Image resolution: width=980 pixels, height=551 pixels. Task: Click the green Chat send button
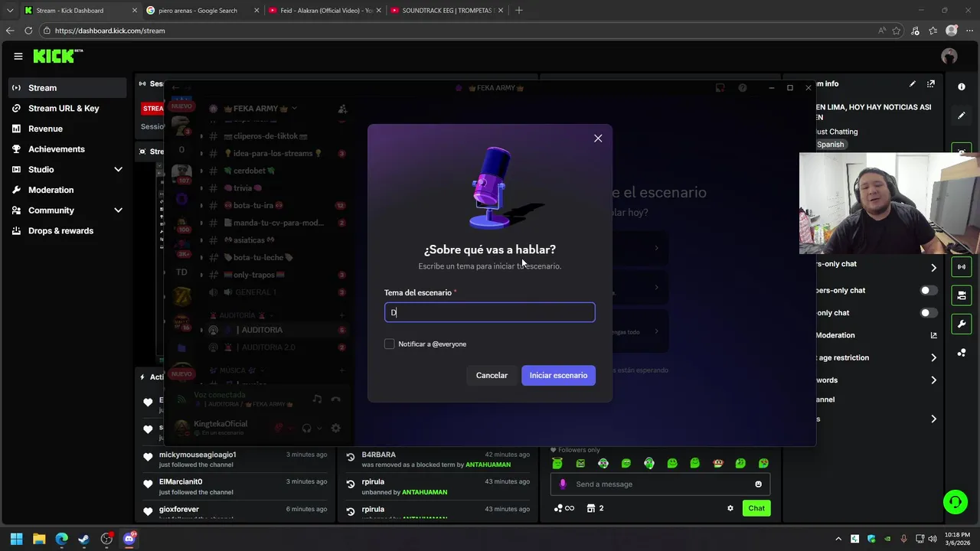click(x=756, y=508)
